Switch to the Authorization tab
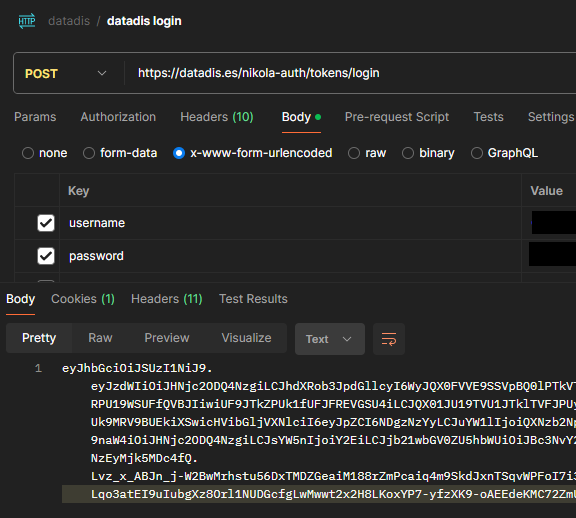 [x=118, y=117]
